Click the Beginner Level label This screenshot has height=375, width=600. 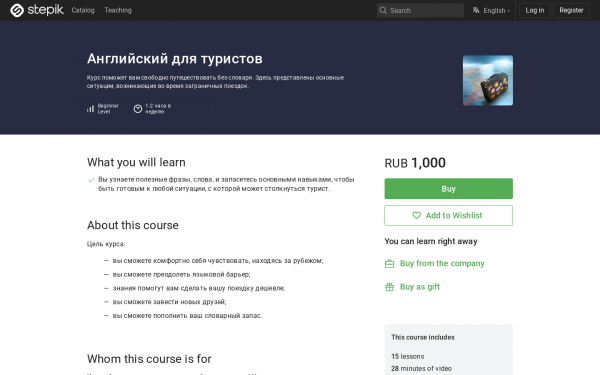click(x=108, y=109)
